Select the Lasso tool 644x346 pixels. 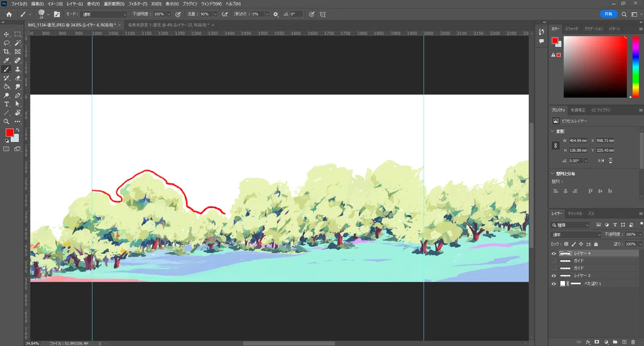pyautogui.click(x=7, y=43)
